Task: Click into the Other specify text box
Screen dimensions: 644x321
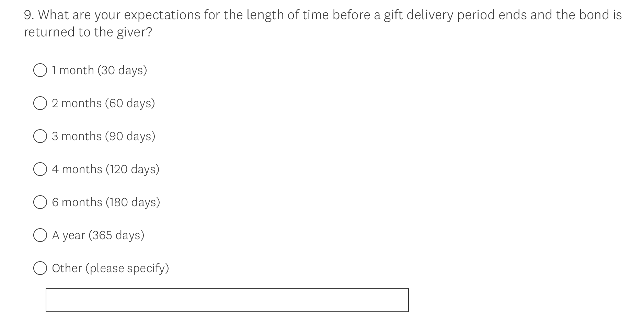Action: (x=227, y=300)
